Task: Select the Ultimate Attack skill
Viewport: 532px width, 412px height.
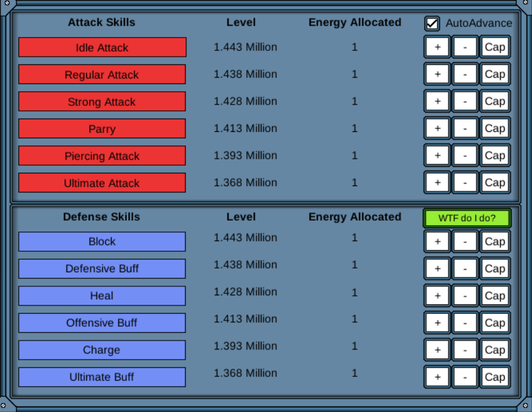Action: 102,183
